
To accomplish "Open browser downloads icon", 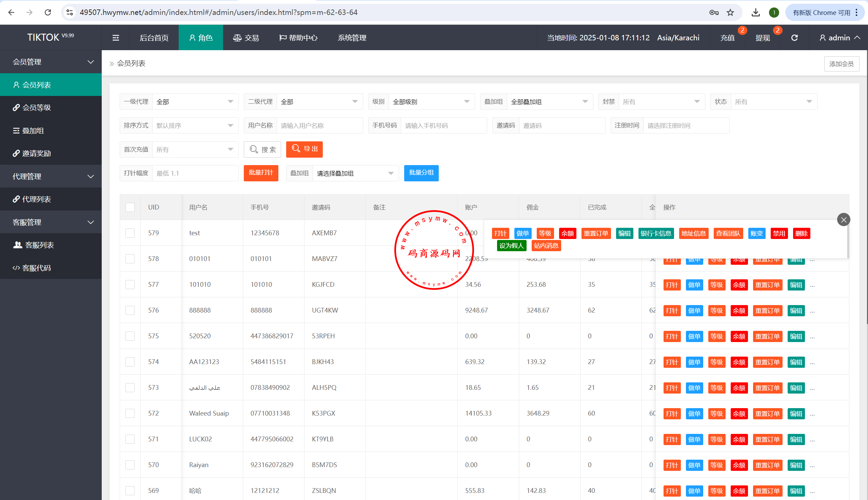I will click(x=755, y=13).
